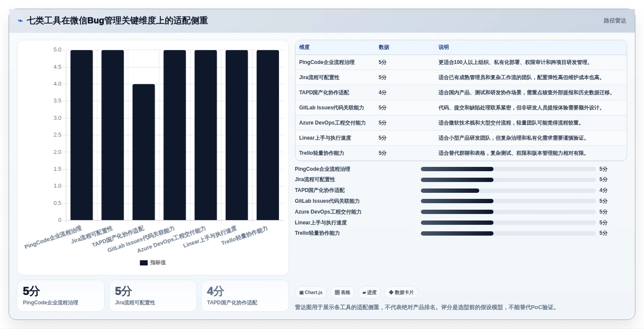Click the TAPD国产化协作适配 progress bar

coord(508,191)
